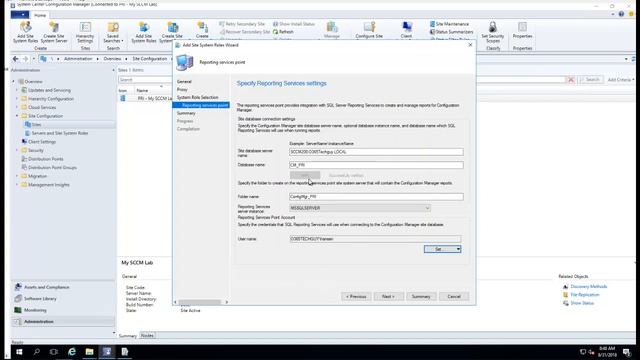Viewport: 640px width, 360px height.
Task: Select Client Settings tree node
Action: [42, 142]
